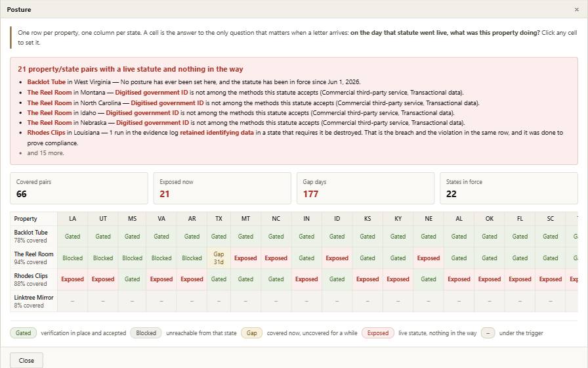Click the TX column header

[x=219, y=219]
